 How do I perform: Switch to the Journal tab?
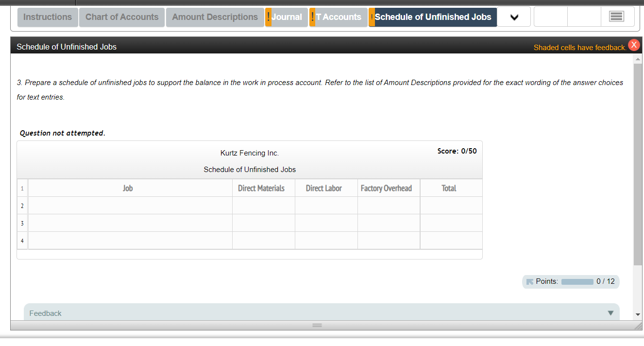[287, 17]
